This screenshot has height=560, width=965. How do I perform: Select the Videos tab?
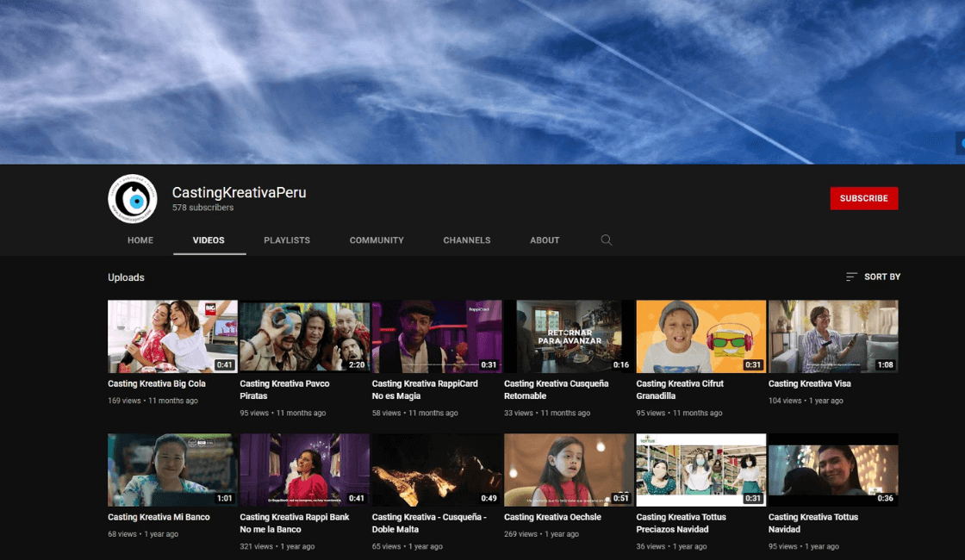(209, 240)
